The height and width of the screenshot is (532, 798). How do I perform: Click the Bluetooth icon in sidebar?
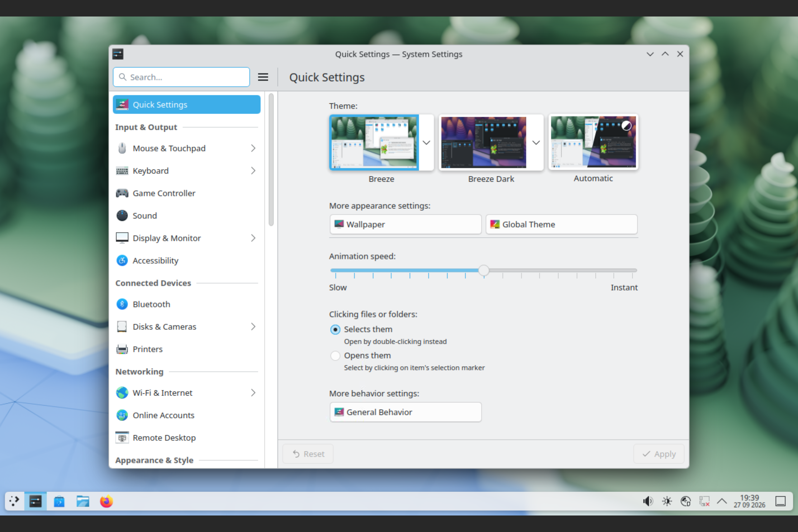pos(122,304)
